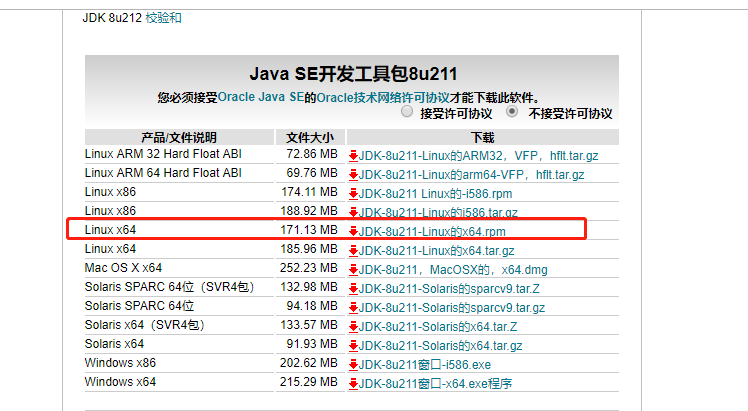Select the accept license agreement radio button

(407, 113)
